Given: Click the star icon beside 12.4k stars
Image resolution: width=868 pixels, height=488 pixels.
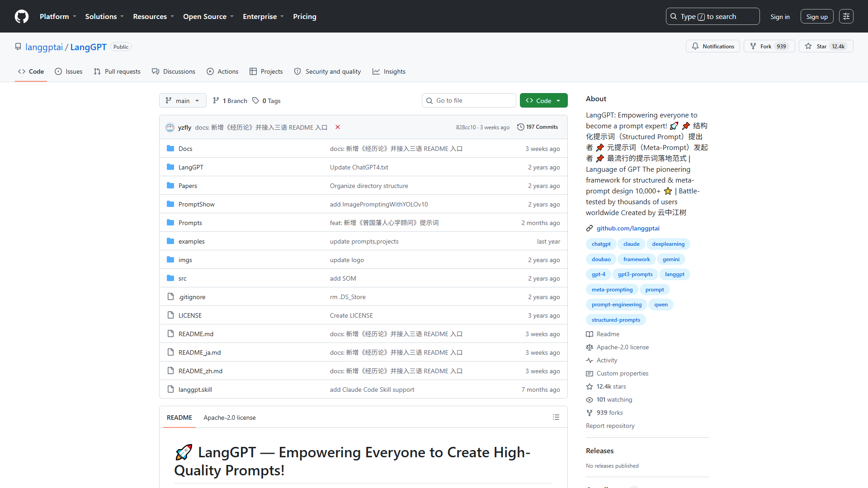Looking at the screenshot, I should pyautogui.click(x=590, y=386).
